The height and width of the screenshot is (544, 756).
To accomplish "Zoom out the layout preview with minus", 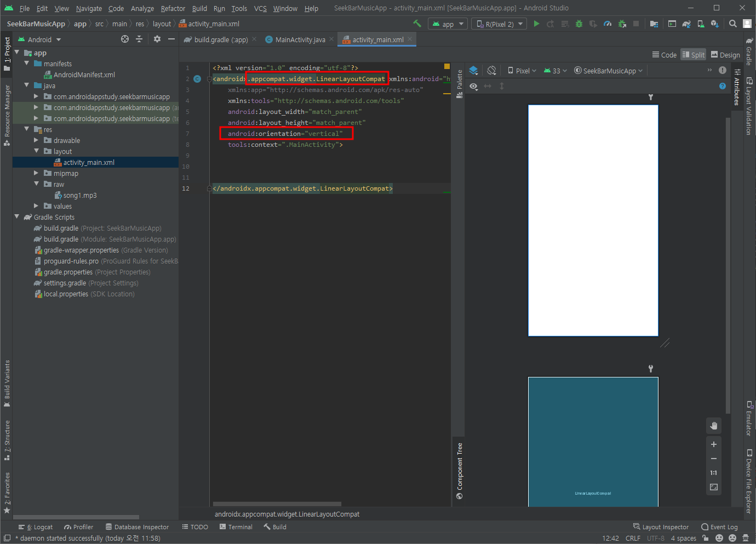I will [714, 459].
